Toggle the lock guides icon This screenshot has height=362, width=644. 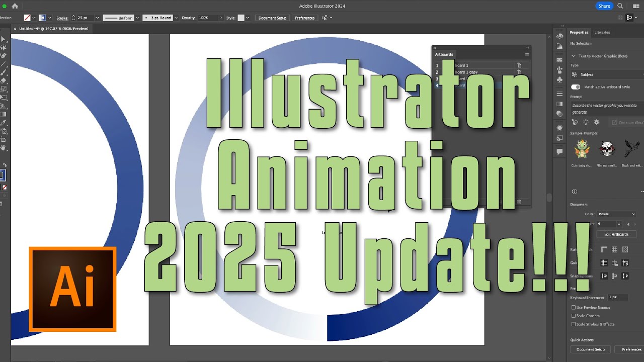pos(614,262)
